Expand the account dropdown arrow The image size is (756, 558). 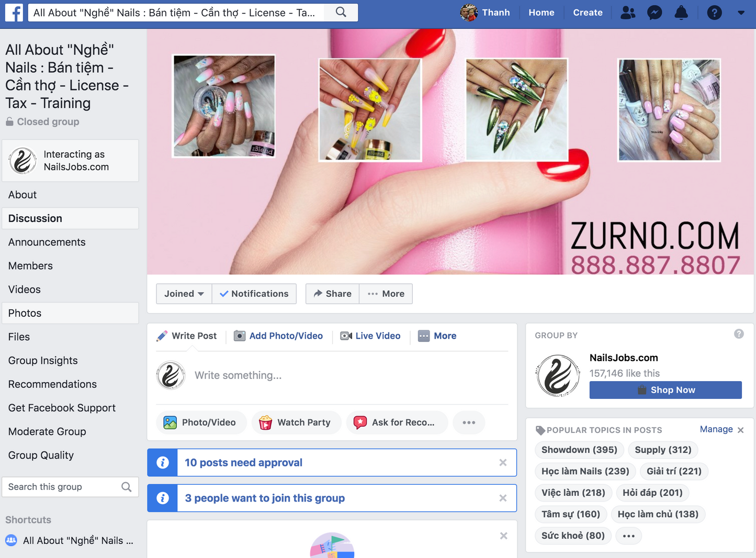point(741,13)
